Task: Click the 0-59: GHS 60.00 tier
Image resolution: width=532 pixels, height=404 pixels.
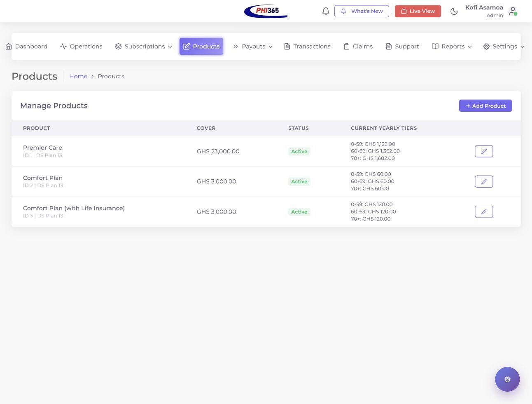Action: click(x=371, y=174)
